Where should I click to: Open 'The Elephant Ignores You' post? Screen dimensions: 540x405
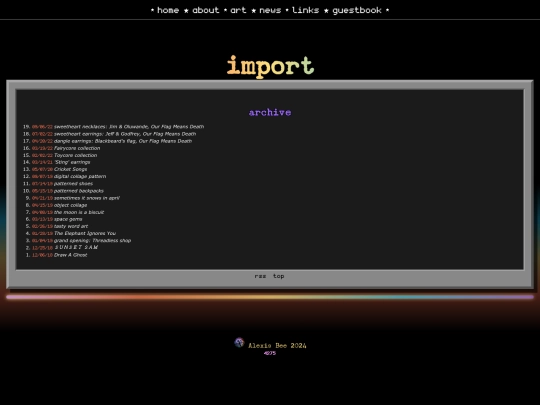click(85, 233)
